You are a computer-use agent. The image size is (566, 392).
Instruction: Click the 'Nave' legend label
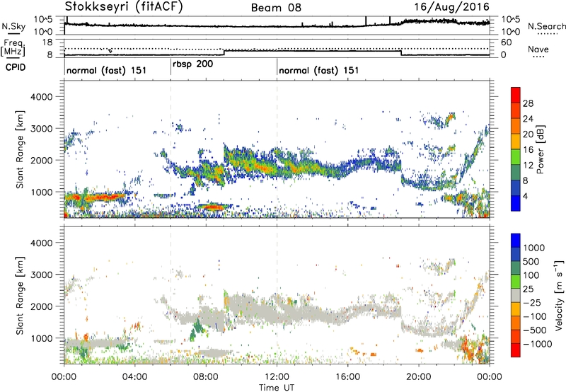(x=538, y=50)
